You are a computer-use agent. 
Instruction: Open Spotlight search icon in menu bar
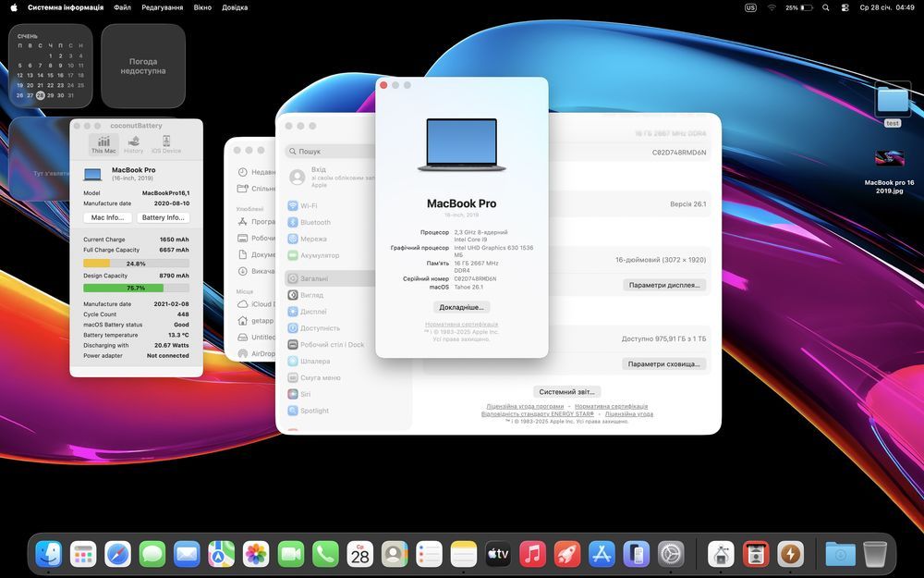coord(826,7)
